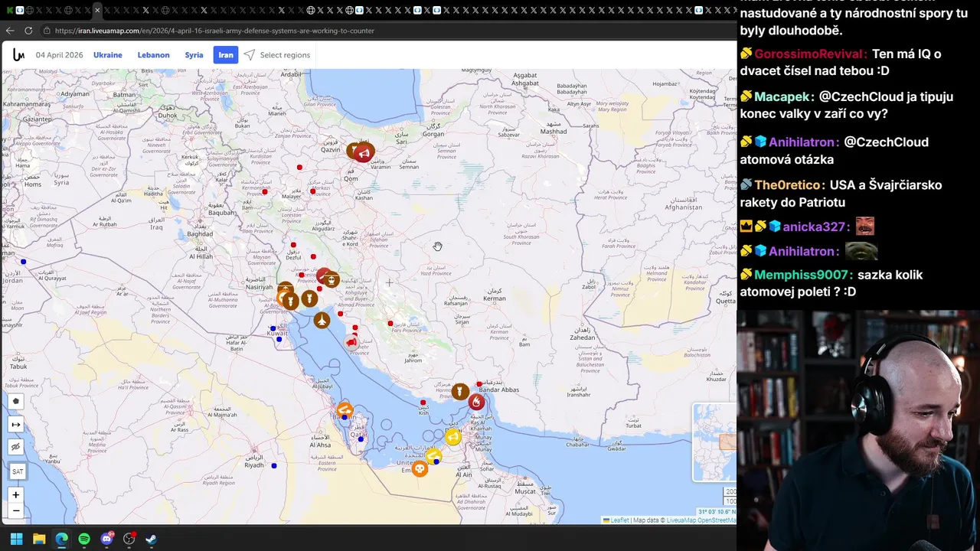Click username GorossimoRevival in chat
The height and width of the screenshot is (551, 980).
coord(810,54)
